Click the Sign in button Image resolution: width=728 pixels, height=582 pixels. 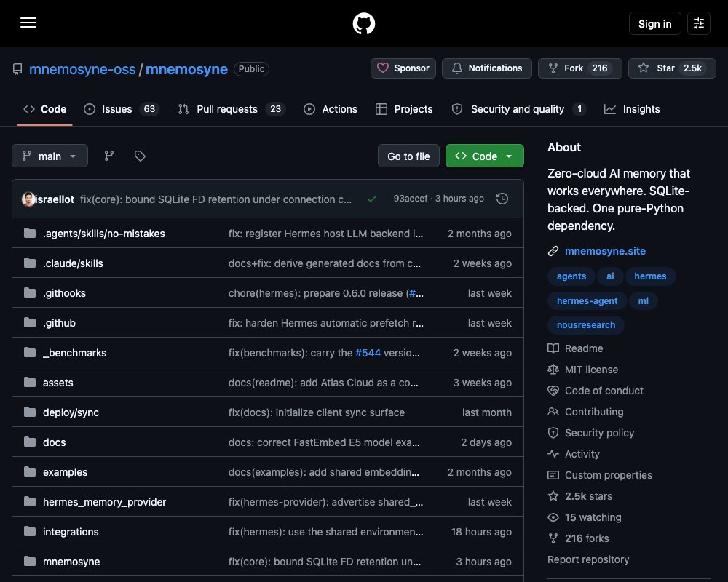[x=654, y=23]
